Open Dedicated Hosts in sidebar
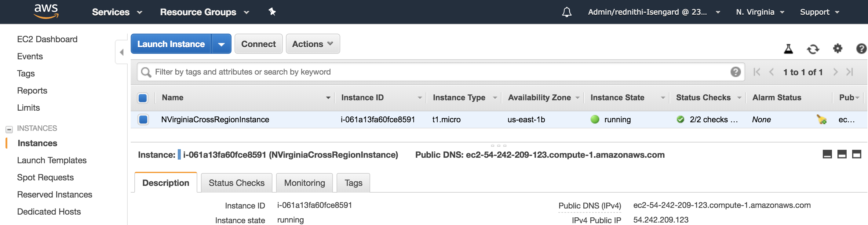This screenshot has height=225, width=868. [49, 212]
